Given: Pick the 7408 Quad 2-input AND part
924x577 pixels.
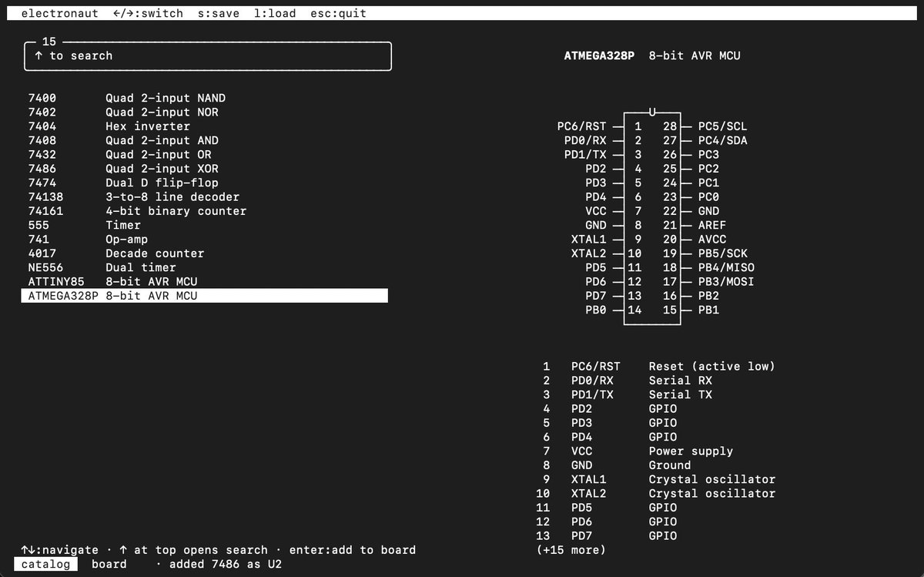Looking at the screenshot, I should pyautogui.click(x=204, y=140).
